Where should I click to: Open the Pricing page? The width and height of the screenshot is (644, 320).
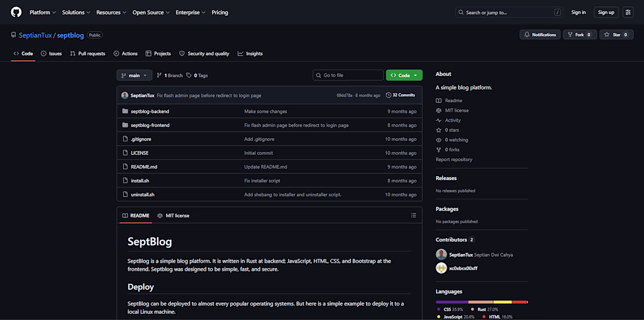220,12
